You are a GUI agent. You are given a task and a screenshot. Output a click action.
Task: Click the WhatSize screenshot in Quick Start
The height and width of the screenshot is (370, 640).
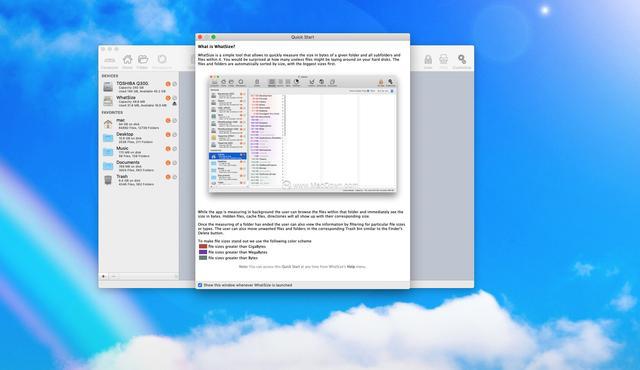pyautogui.click(x=302, y=133)
